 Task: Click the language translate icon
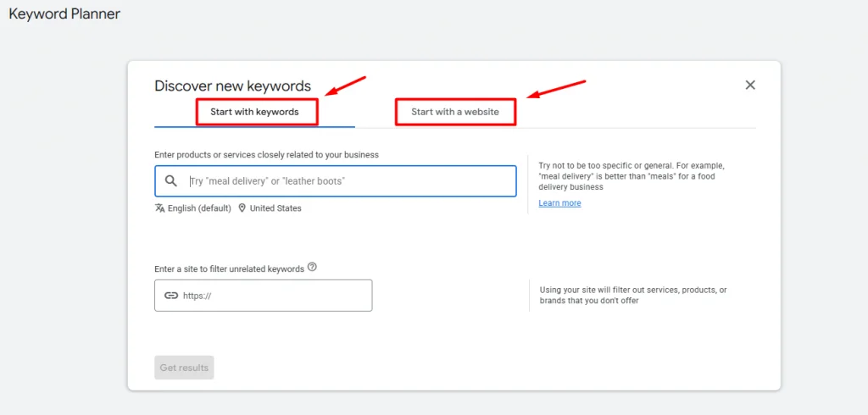click(160, 208)
